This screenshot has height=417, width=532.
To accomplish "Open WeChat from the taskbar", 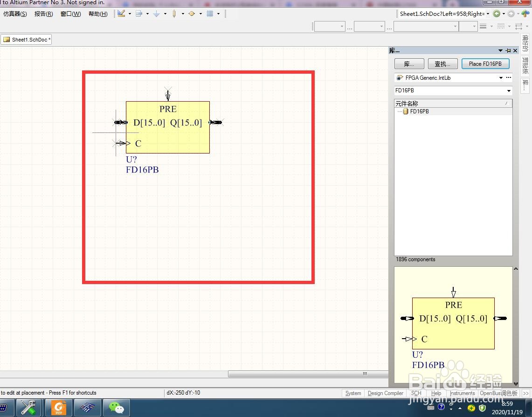I will point(117,408).
